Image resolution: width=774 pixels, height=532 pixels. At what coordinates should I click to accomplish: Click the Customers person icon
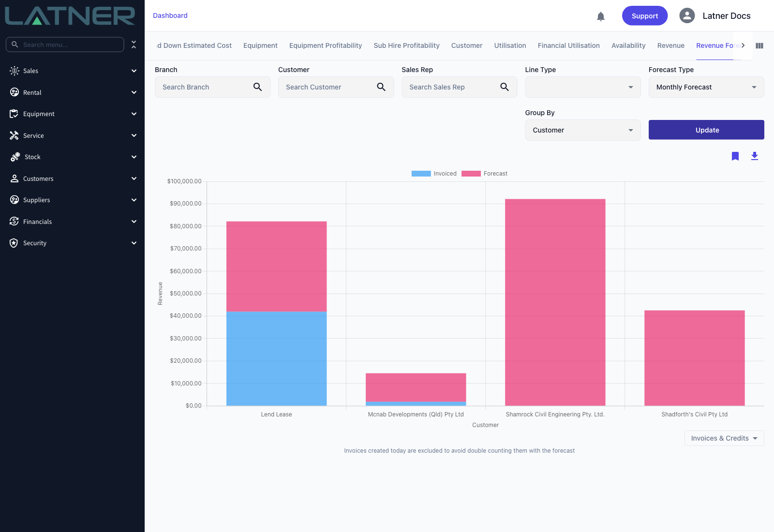coord(15,178)
